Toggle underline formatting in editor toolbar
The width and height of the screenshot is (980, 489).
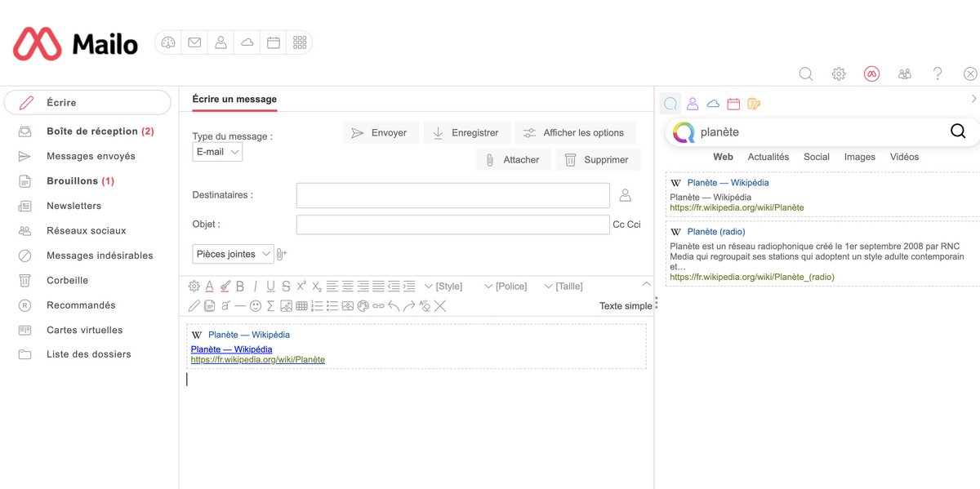click(x=270, y=286)
